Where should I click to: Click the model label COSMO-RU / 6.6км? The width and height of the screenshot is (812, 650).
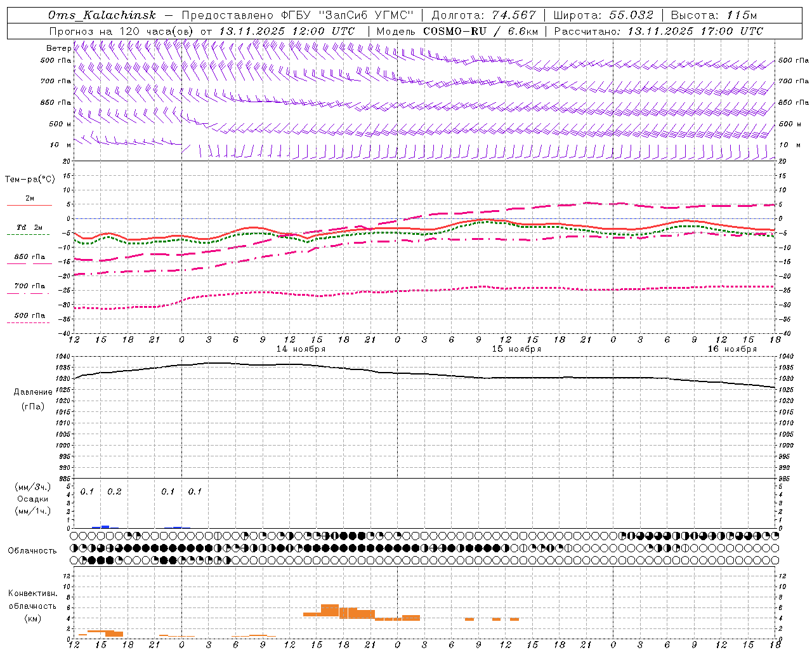(x=480, y=31)
